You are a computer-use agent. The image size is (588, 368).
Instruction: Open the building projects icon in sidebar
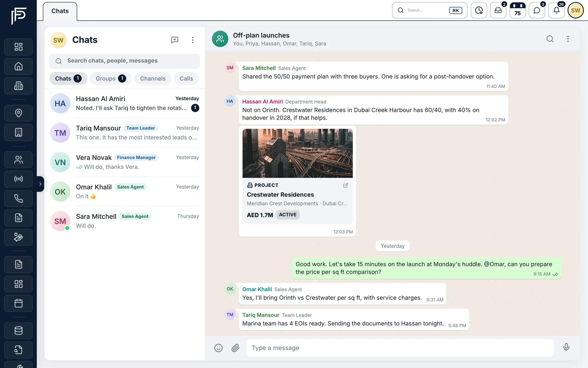(18, 86)
